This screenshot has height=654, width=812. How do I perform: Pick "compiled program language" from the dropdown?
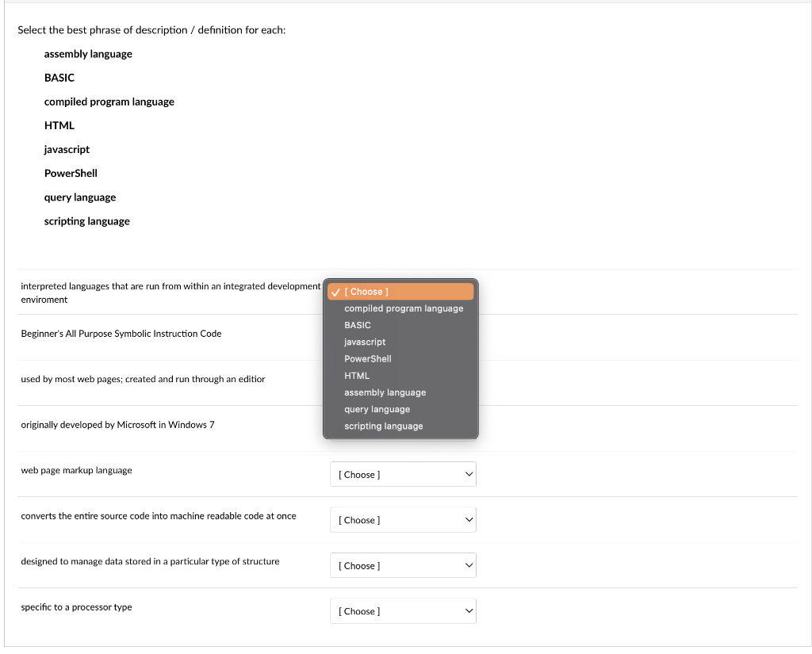click(x=404, y=308)
